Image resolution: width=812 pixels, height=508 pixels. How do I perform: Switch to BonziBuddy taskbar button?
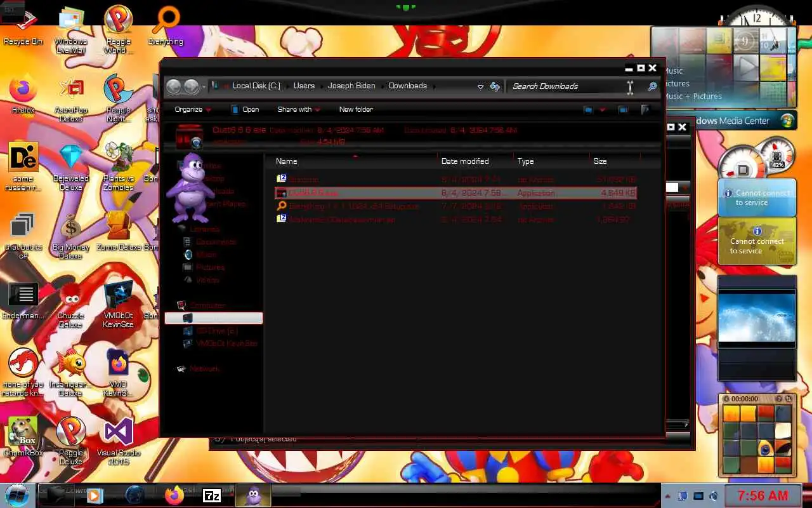coord(253,495)
